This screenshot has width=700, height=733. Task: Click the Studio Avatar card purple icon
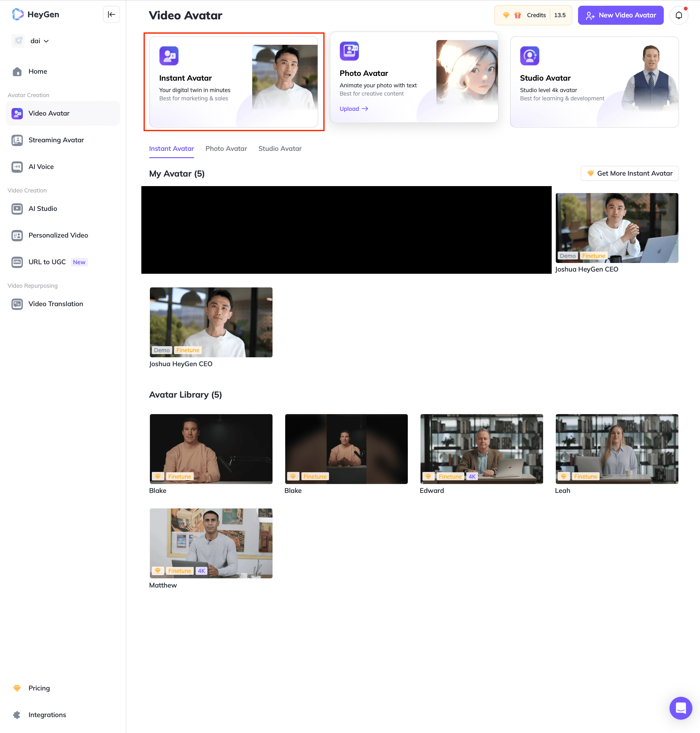[529, 56]
